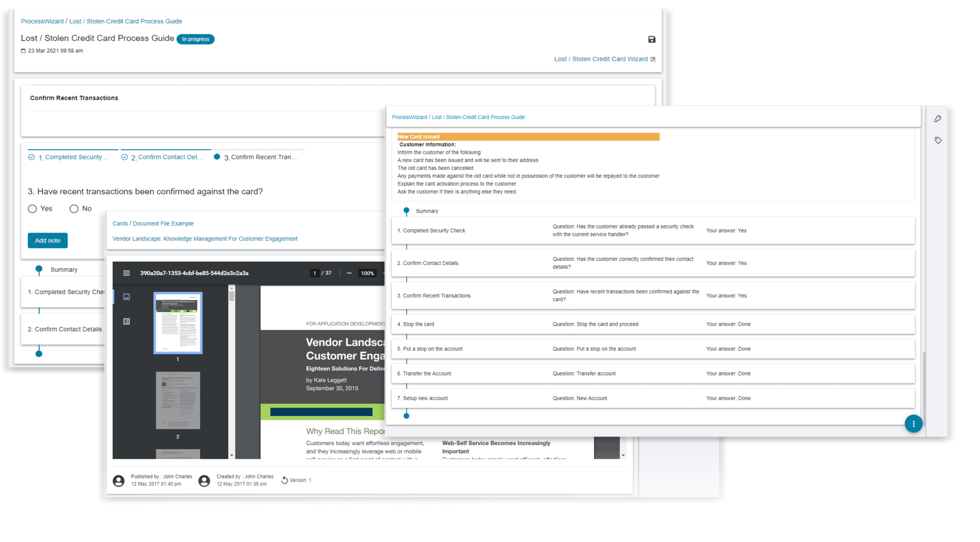Click the Why Read This Report heading in PDF

tap(345, 431)
